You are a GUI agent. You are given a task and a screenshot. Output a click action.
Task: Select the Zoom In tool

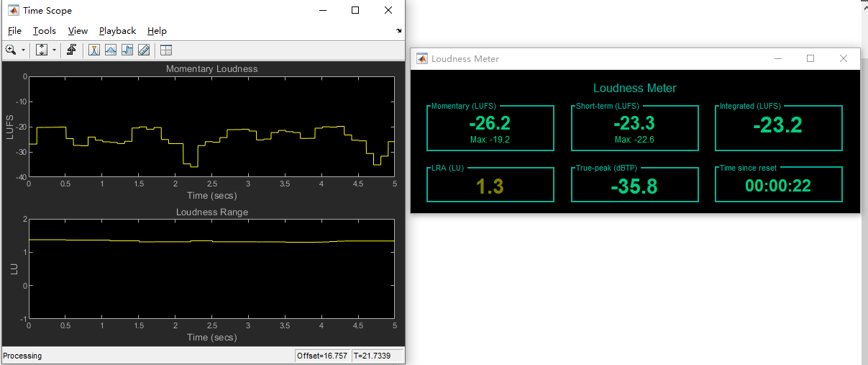point(11,50)
